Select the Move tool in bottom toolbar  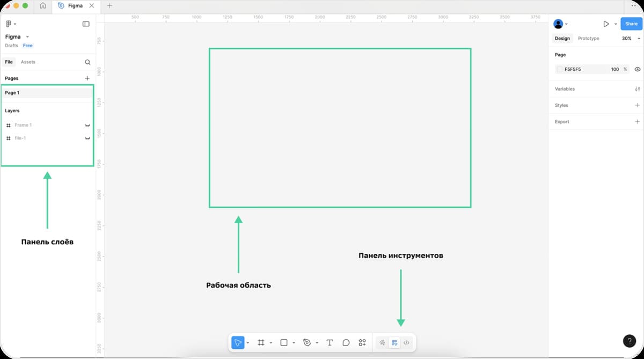(x=238, y=342)
